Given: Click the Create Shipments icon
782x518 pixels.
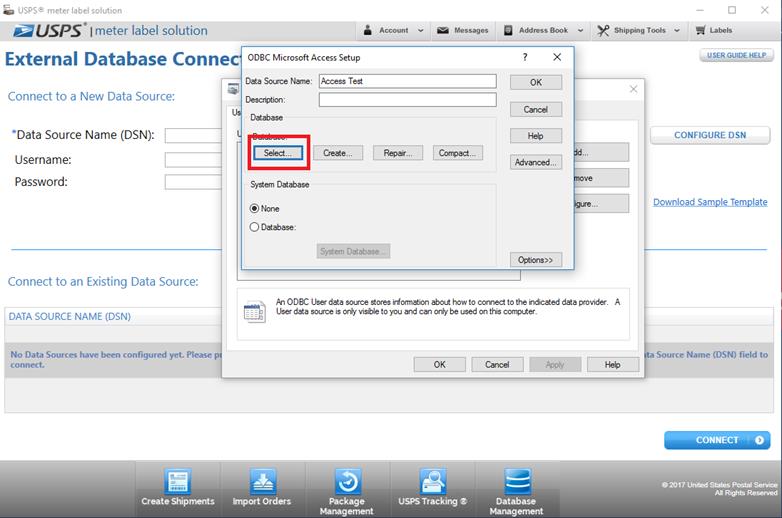Looking at the screenshot, I should [x=178, y=482].
